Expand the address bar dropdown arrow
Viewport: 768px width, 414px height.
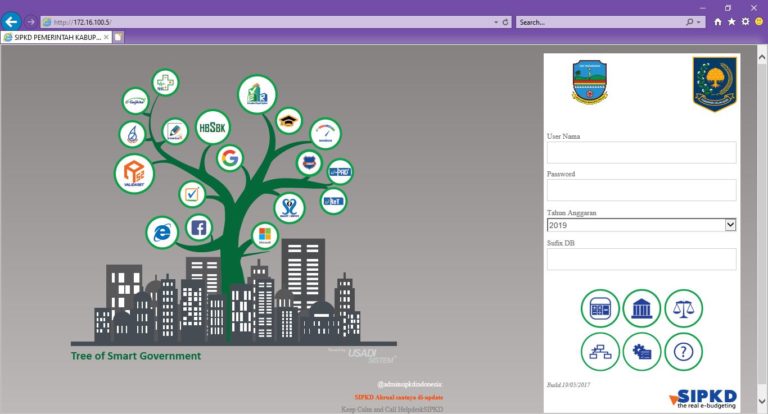pyautogui.click(x=496, y=22)
